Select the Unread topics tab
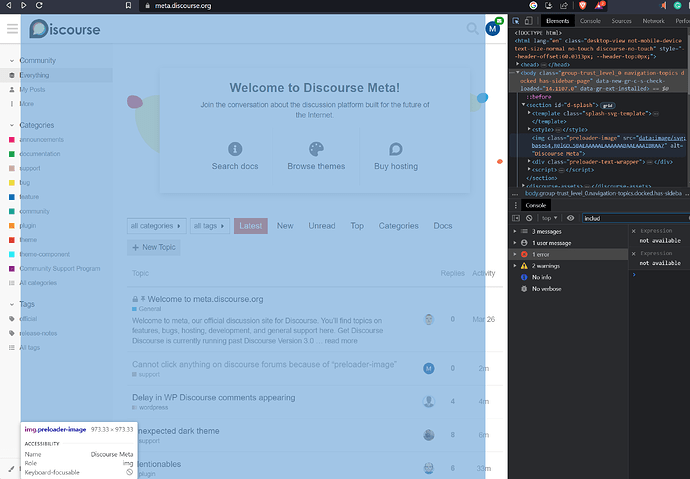This screenshot has height=479, width=690. point(322,226)
